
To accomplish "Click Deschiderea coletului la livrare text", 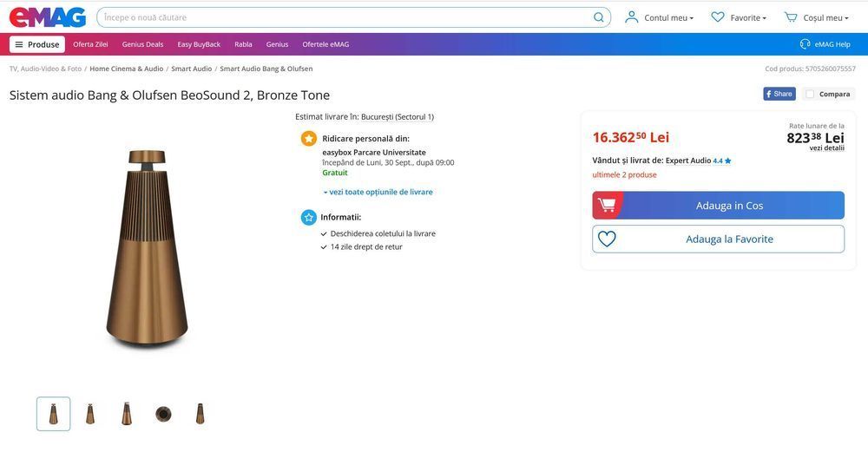I will [x=383, y=233].
